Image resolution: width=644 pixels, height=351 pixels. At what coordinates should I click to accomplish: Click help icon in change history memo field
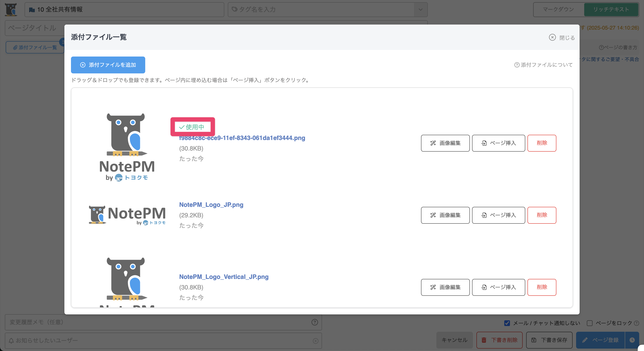click(315, 322)
